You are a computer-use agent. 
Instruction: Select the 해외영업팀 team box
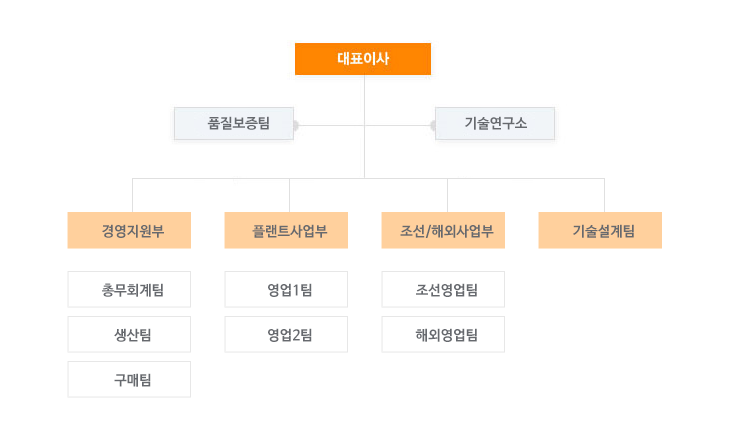point(443,334)
